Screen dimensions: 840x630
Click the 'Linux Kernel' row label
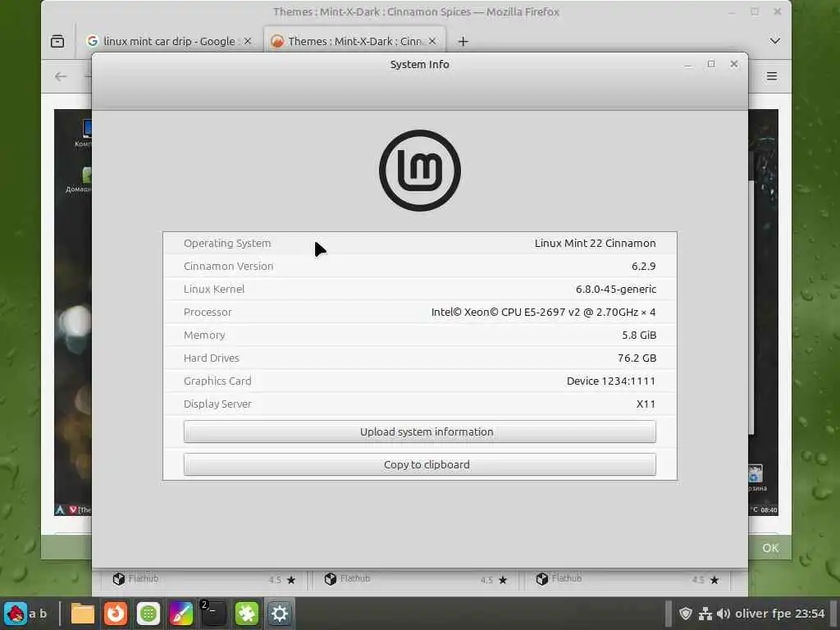(214, 290)
